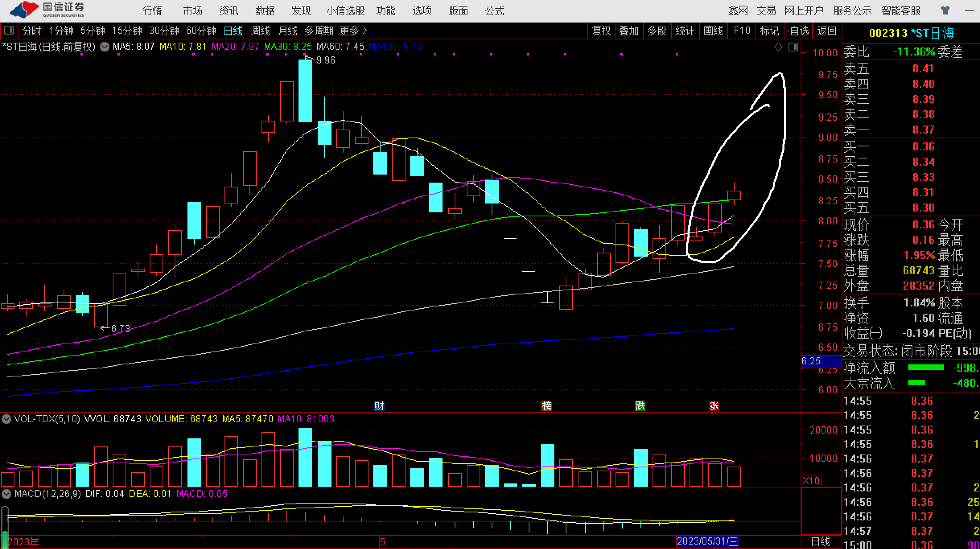980x549 pixels.
Task: Open F10 company info
Action: [742, 31]
